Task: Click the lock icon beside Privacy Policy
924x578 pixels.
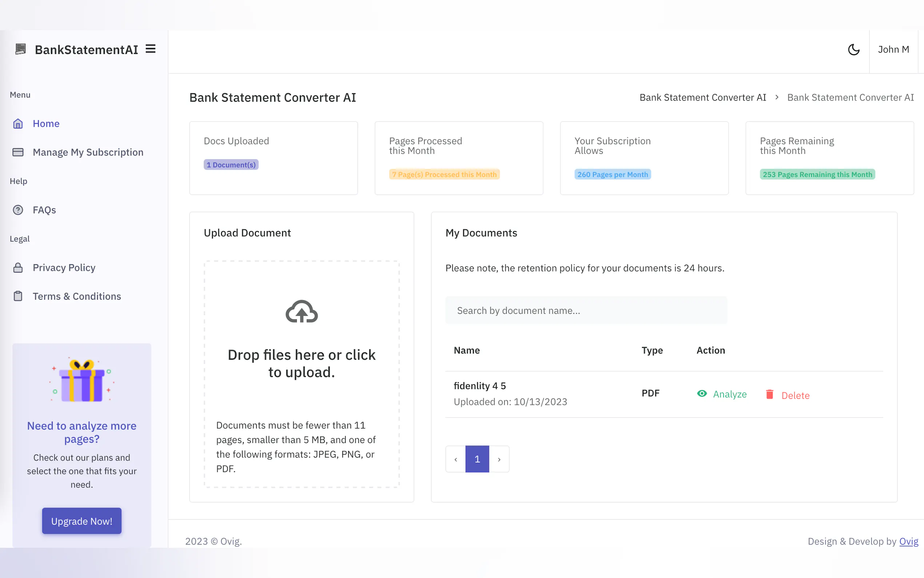Action: 18,267
